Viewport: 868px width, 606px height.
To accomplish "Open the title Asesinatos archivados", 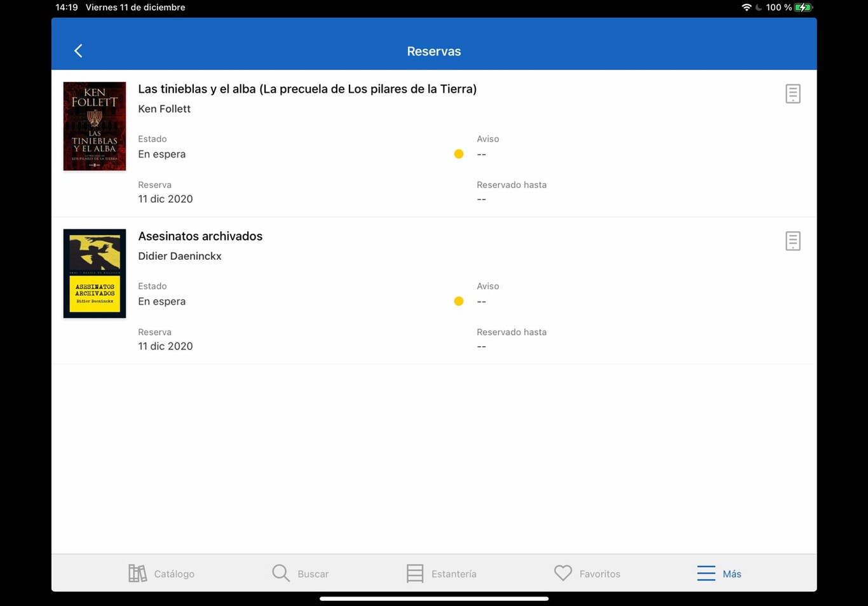I will 200,236.
